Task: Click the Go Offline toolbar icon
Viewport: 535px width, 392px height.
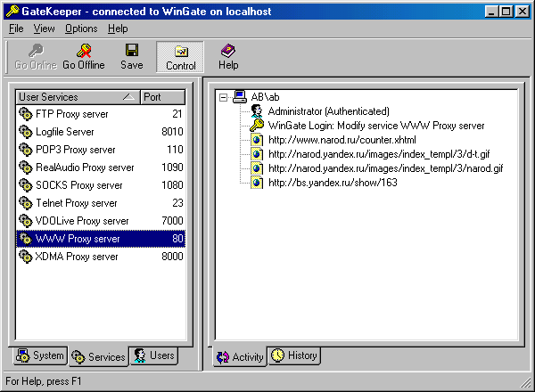Action: [x=84, y=51]
